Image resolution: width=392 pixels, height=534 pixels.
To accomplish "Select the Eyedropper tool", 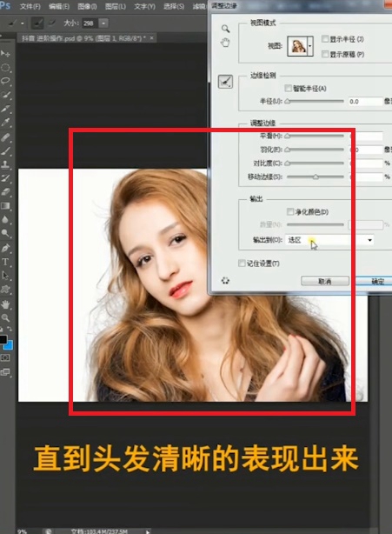I will pos(5,123).
